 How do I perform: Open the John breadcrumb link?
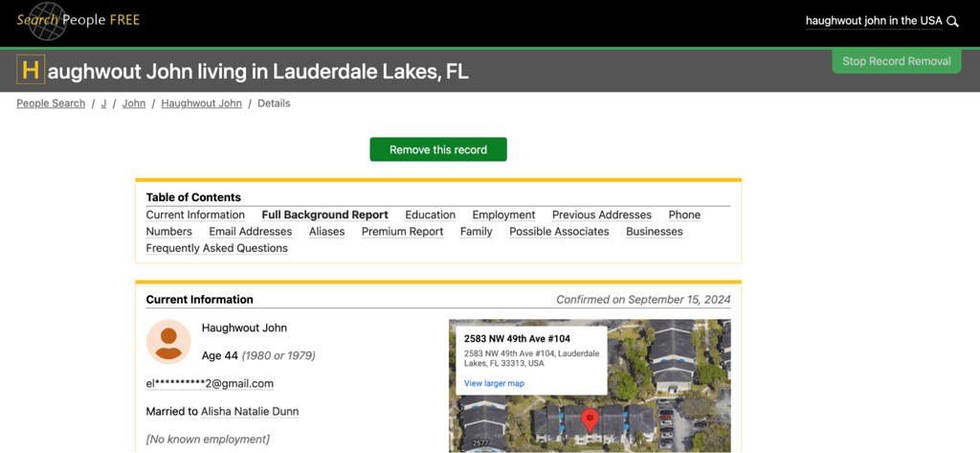click(134, 103)
